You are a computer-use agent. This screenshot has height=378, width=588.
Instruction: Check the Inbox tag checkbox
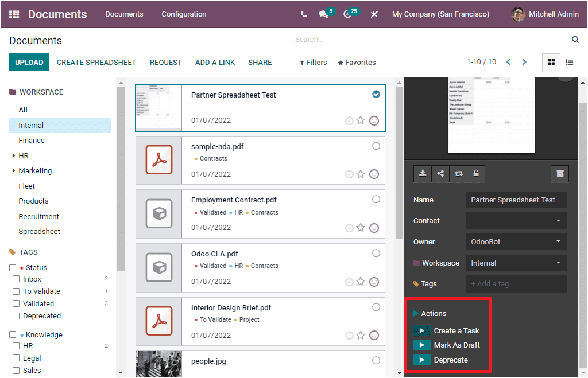(x=16, y=279)
